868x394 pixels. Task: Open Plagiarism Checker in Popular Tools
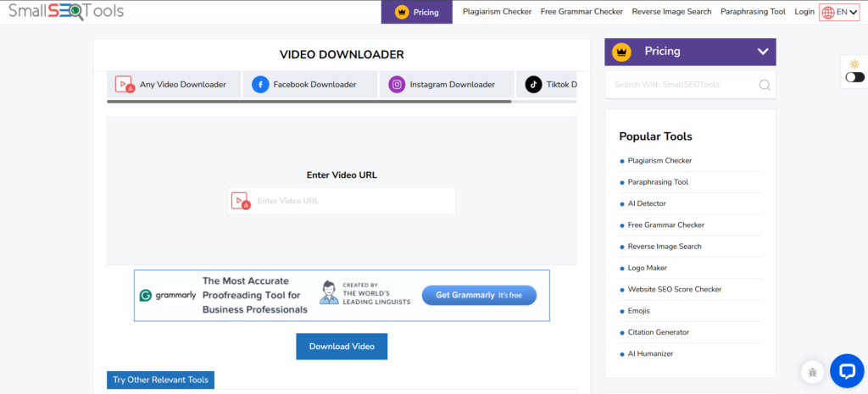point(659,160)
